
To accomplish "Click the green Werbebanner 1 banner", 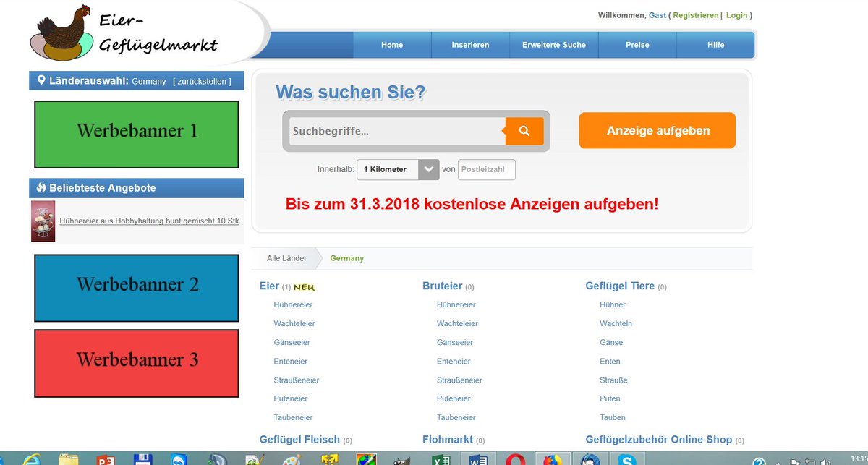I will [x=136, y=134].
